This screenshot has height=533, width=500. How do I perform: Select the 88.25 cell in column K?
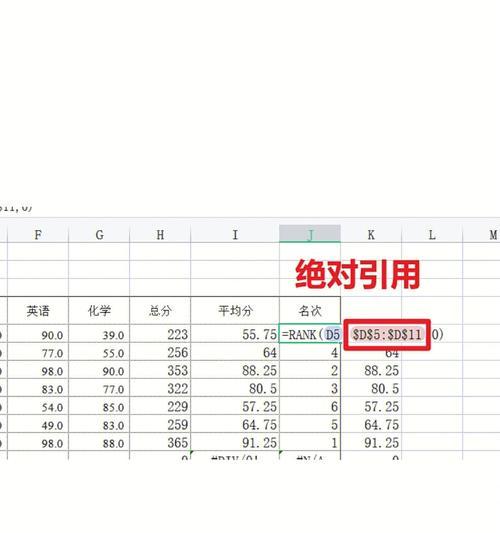coord(371,369)
